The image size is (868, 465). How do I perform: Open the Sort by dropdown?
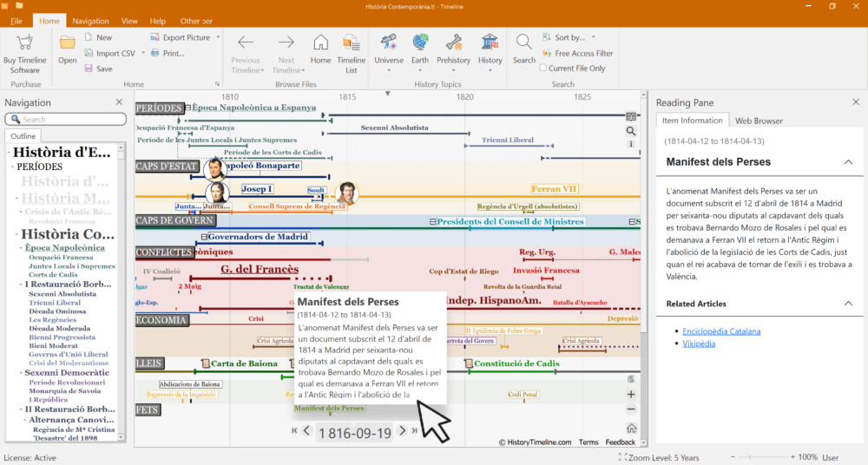(x=569, y=37)
